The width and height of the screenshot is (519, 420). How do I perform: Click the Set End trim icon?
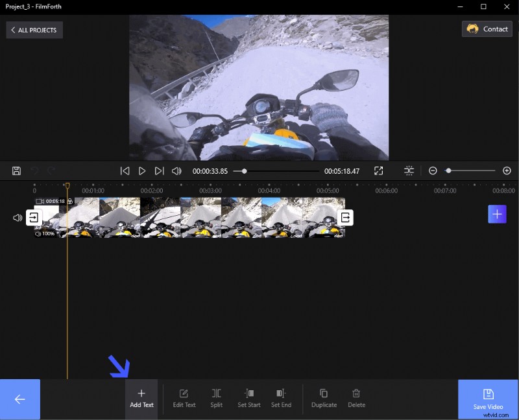click(282, 399)
